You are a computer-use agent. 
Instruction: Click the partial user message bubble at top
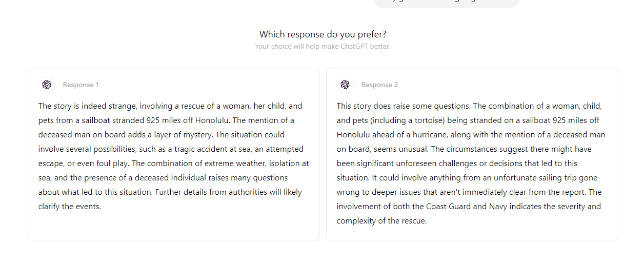point(447,3)
